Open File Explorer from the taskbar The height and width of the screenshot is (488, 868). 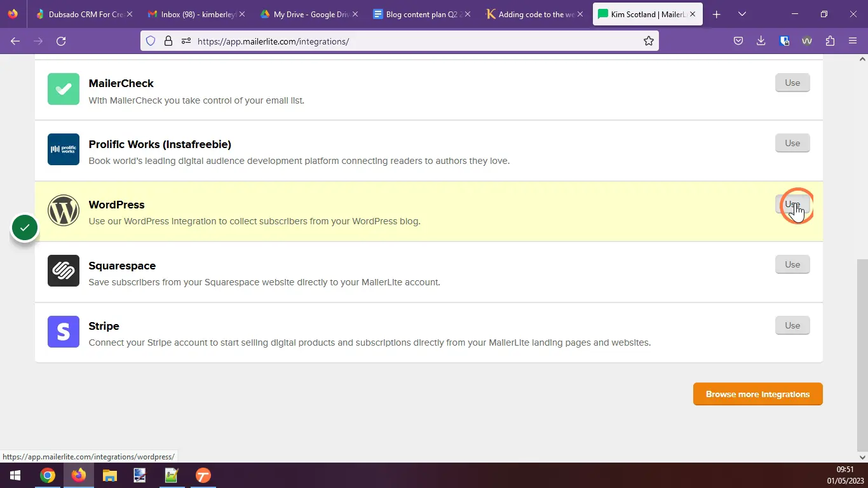(x=110, y=475)
